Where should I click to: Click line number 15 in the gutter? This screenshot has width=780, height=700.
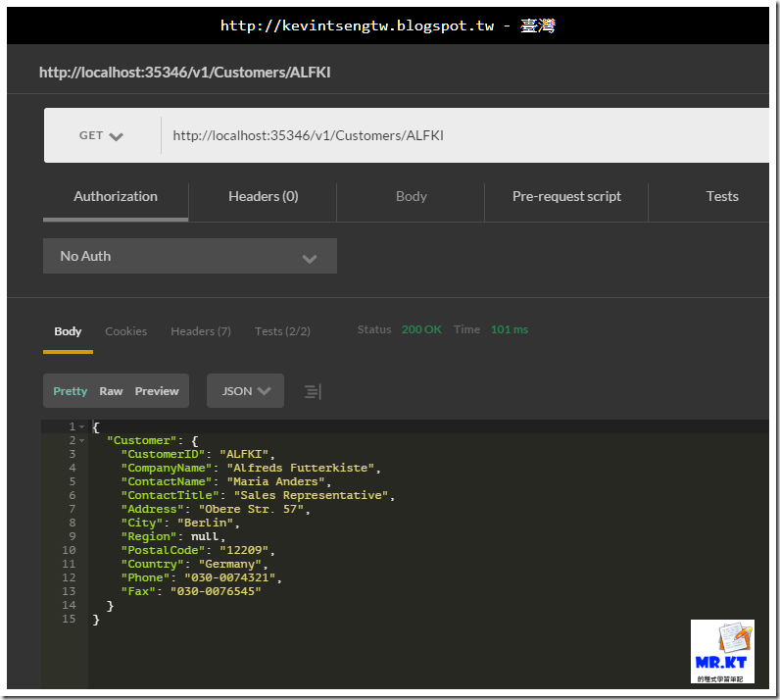pos(69,619)
